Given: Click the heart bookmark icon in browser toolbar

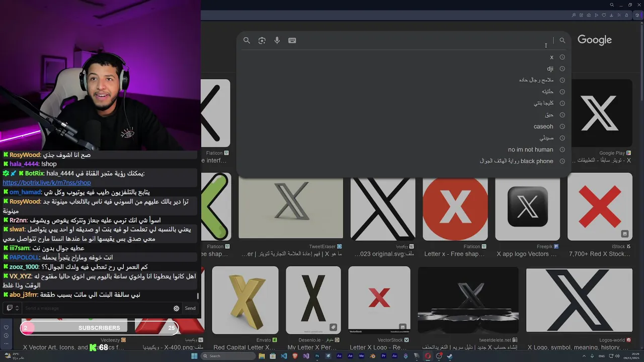Looking at the screenshot, I should (x=604, y=15).
